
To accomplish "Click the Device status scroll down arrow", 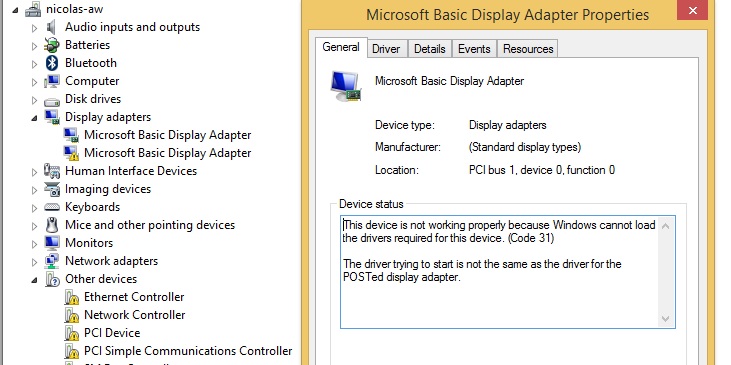I will click(x=665, y=319).
